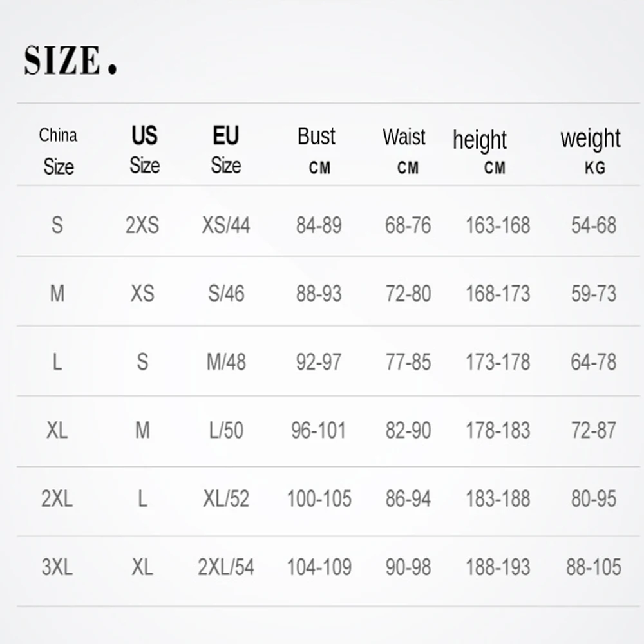
Task: Click weight value 80-95
Action: pyautogui.click(x=594, y=499)
